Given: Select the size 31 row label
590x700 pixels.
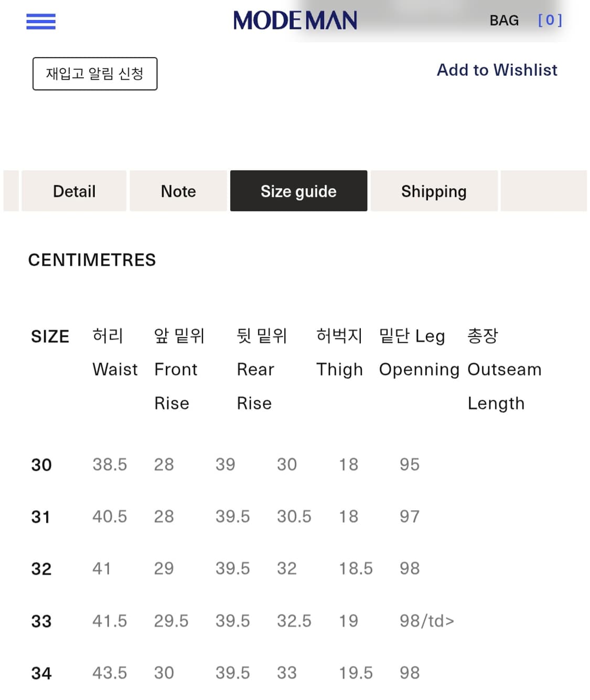Looking at the screenshot, I should [41, 517].
